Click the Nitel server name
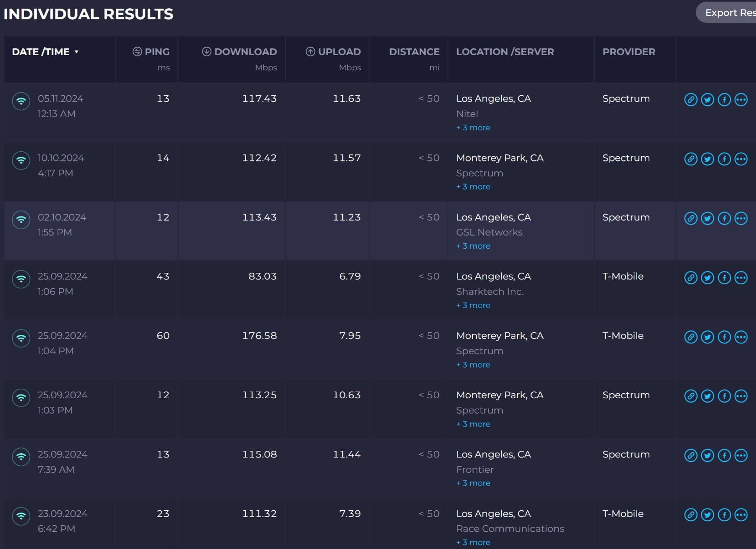This screenshot has width=756, height=549. click(x=467, y=114)
